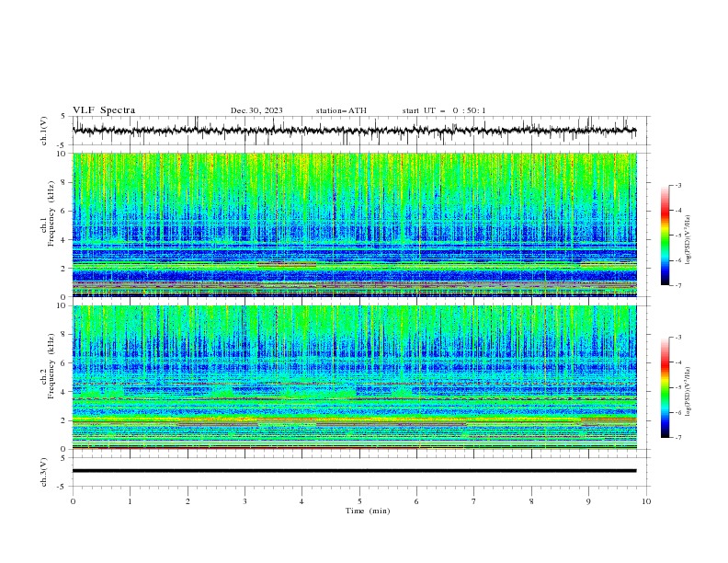The width and height of the screenshot is (728, 563).
Task: Click the ch.1 spectrogram panel
Action: tap(354, 224)
